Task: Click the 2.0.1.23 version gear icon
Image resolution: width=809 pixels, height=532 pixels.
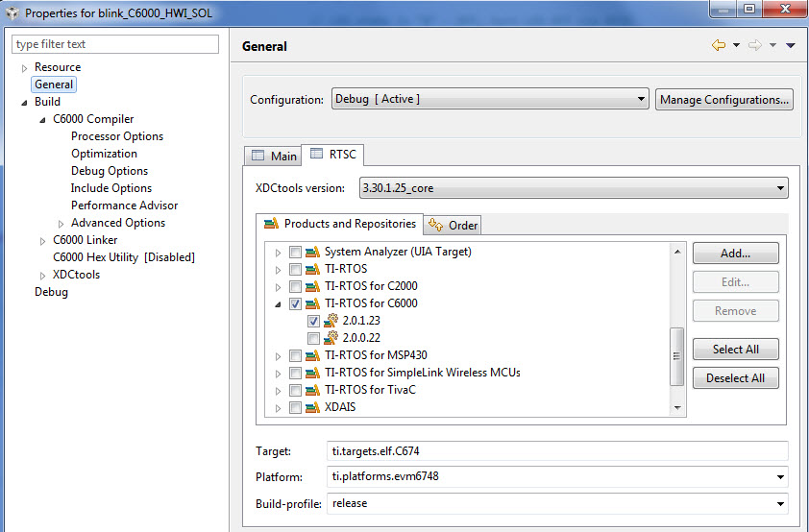Action: point(331,321)
